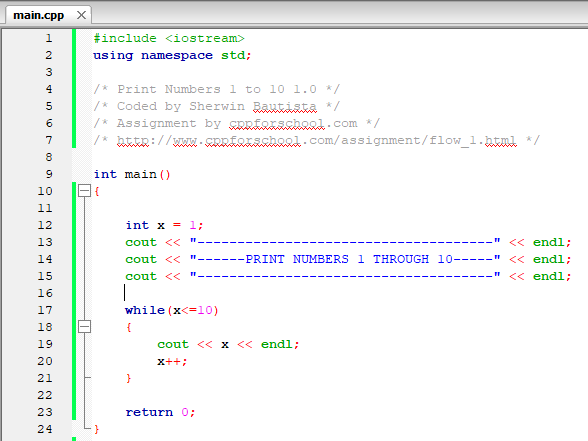Click on 'cout << x << endl;' line
The width and height of the screenshot is (588, 441).
click(228, 344)
